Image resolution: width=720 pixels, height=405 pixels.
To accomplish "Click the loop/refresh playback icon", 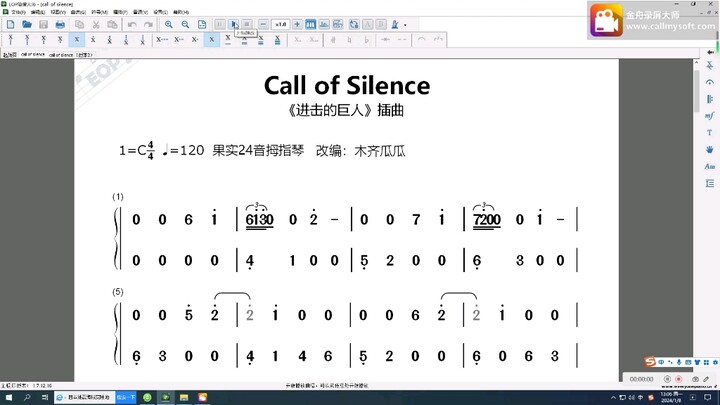I will click(354, 24).
